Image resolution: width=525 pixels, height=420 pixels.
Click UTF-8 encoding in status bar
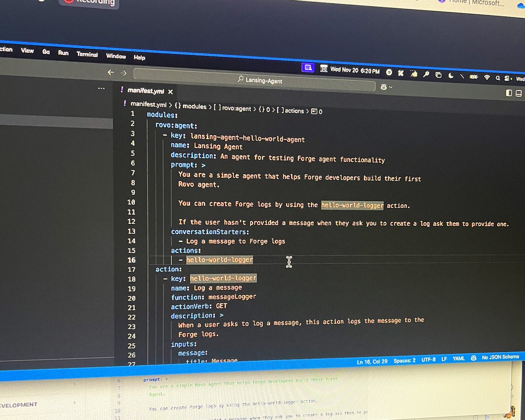point(428,360)
